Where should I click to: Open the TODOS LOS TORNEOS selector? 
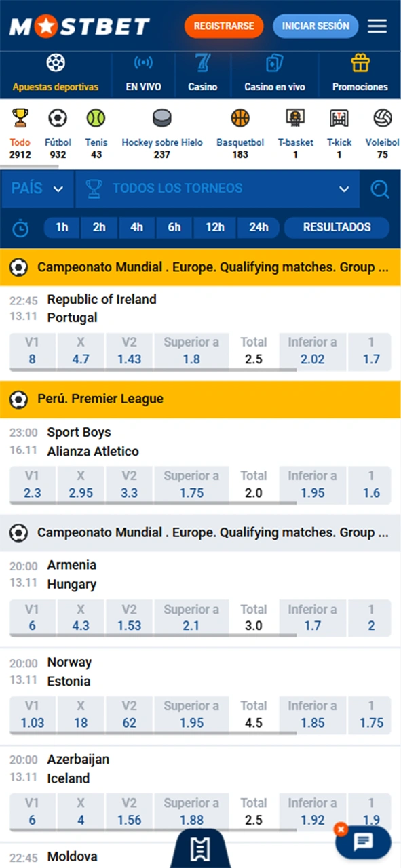(x=217, y=189)
